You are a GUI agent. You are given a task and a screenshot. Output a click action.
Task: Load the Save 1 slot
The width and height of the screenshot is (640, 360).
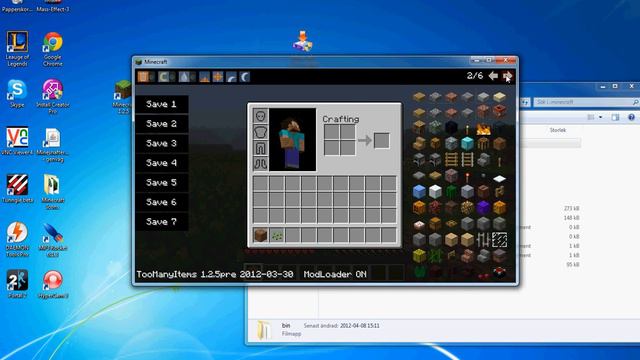pyautogui.click(x=162, y=104)
